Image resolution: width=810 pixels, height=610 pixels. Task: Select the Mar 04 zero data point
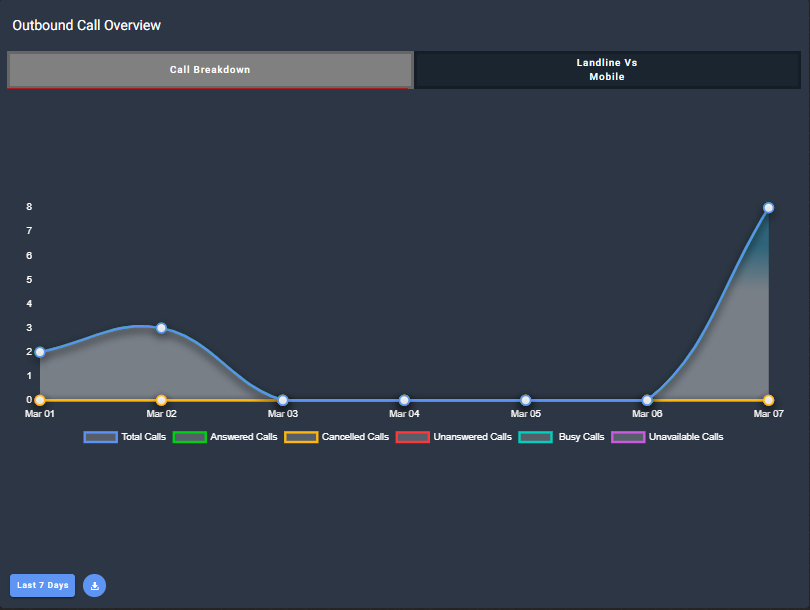(x=404, y=400)
